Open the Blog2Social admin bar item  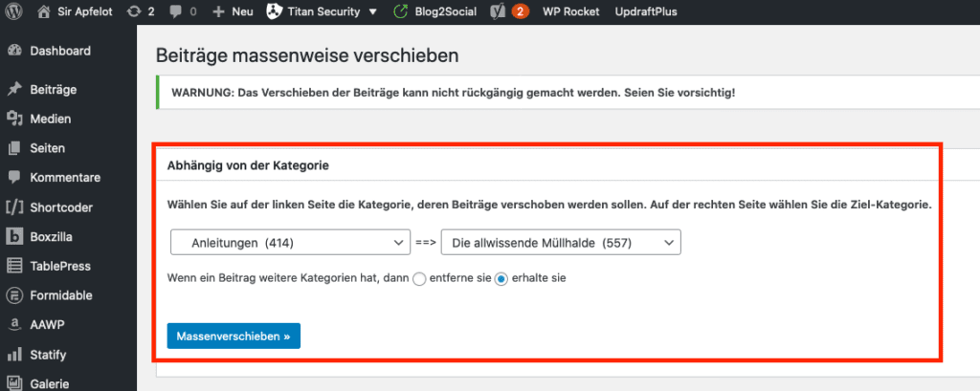445,11
